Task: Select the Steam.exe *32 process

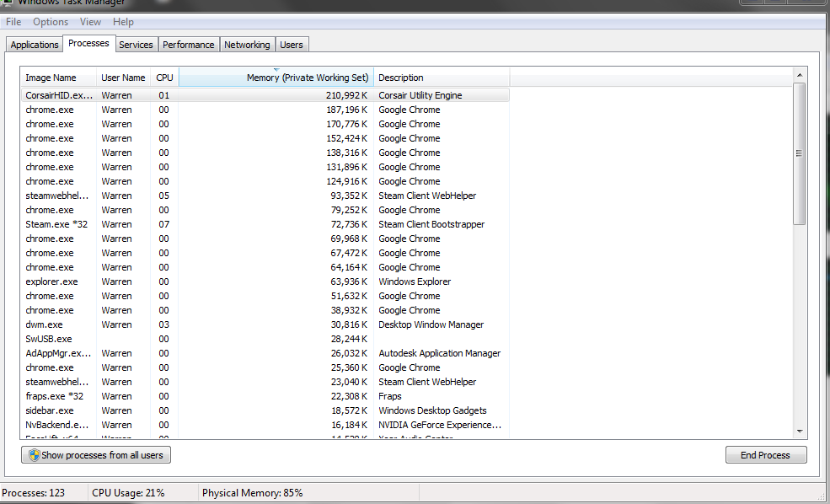Action: click(265, 224)
